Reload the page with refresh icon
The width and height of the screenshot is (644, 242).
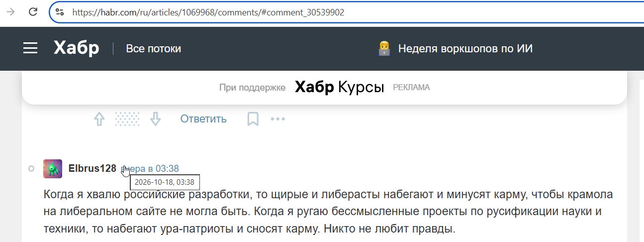(33, 12)
